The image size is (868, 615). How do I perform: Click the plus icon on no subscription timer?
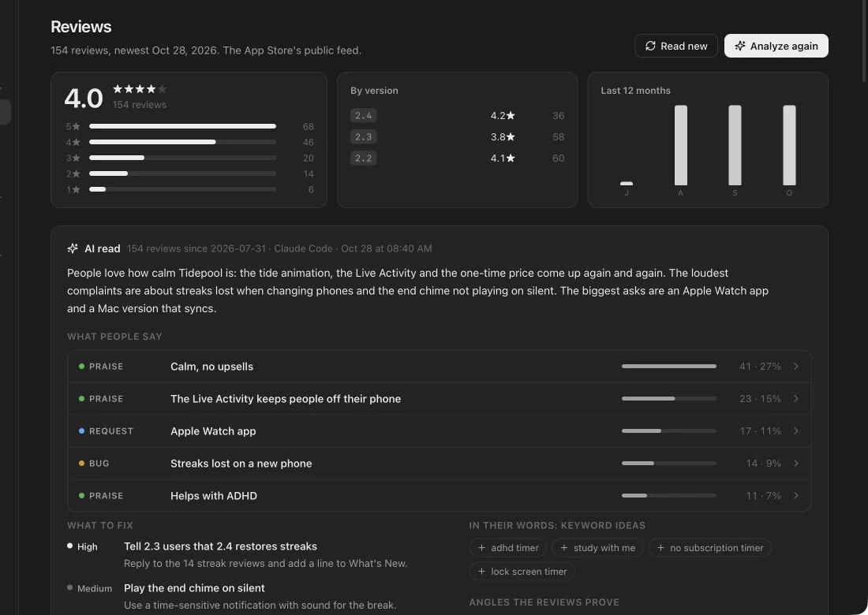pyautogui.click(x=660, y=547)
